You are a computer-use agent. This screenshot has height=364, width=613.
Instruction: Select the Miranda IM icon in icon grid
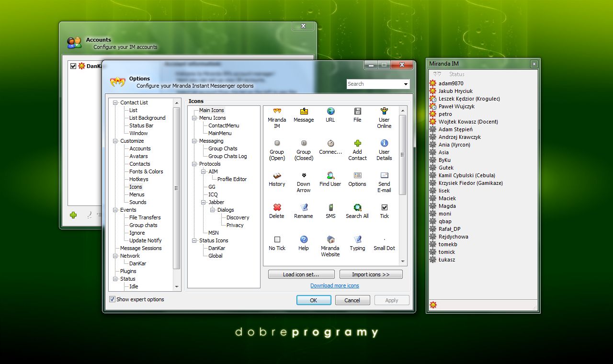(x=277, y=112)
